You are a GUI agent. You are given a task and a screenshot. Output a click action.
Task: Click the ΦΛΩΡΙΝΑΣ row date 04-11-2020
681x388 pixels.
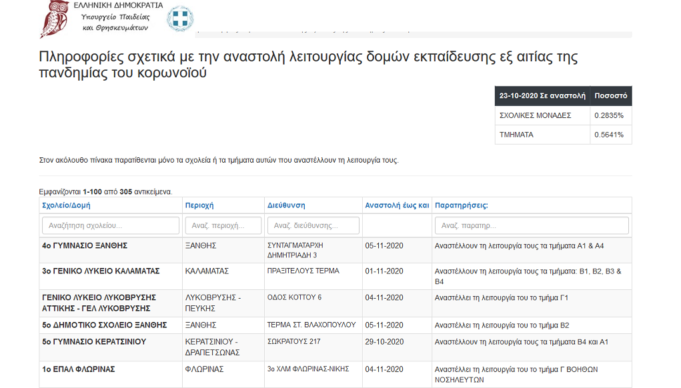384,369
